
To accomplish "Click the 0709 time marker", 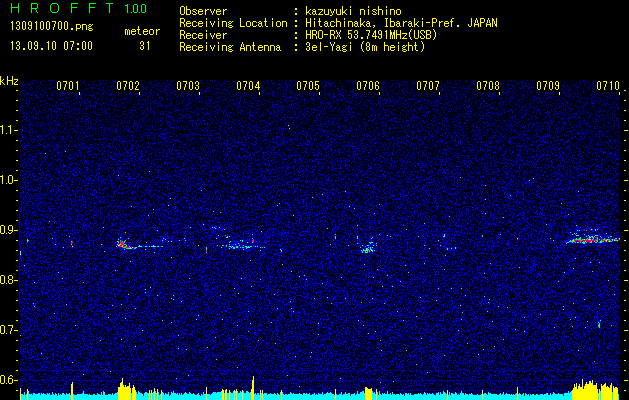I will tap(548, 86).
